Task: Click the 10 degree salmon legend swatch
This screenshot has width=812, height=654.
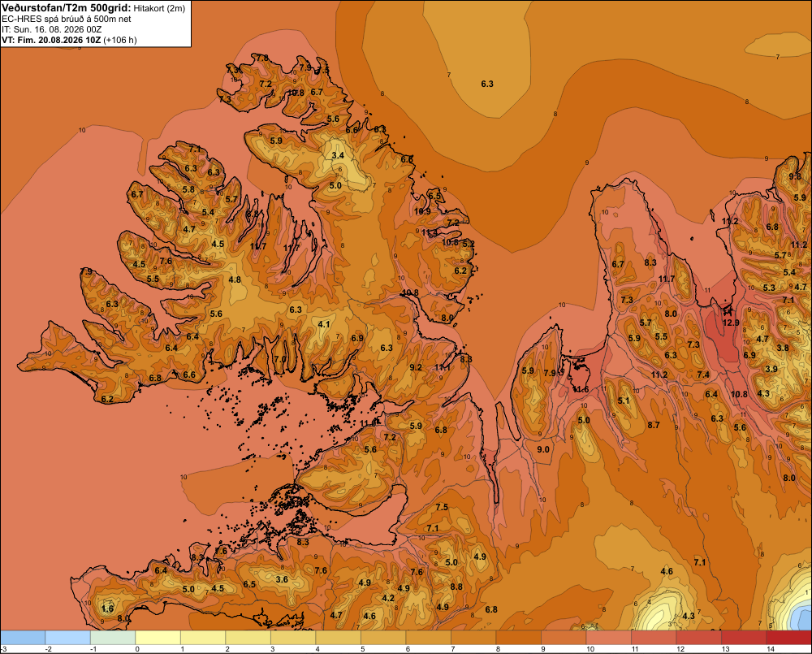Action: 608,638
